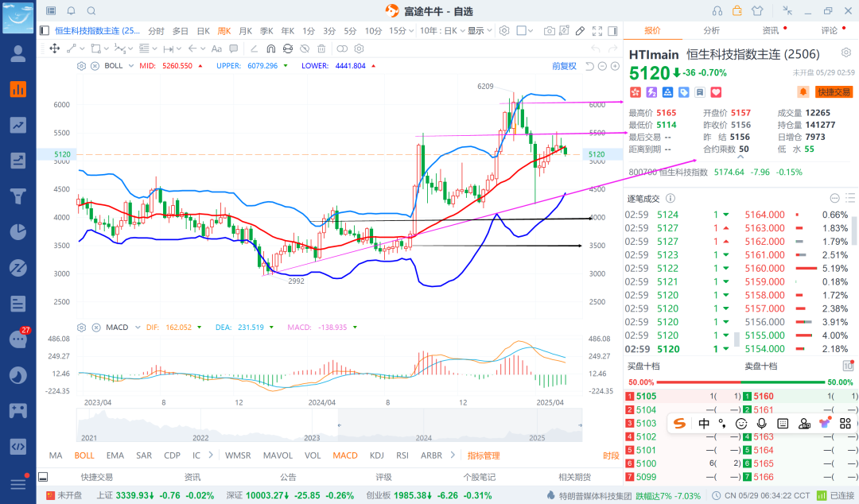Viewport: 859px width, 504px height.
Task: Toggle the left watchlist panel
Action: pyautogui.click(x=45, y=31)
